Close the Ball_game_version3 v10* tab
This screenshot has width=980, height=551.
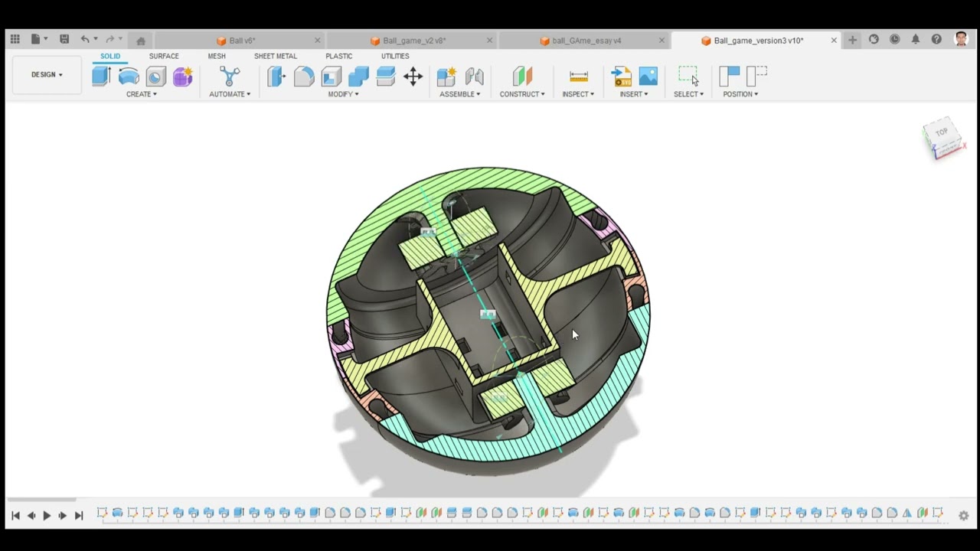tap(834, 41)
